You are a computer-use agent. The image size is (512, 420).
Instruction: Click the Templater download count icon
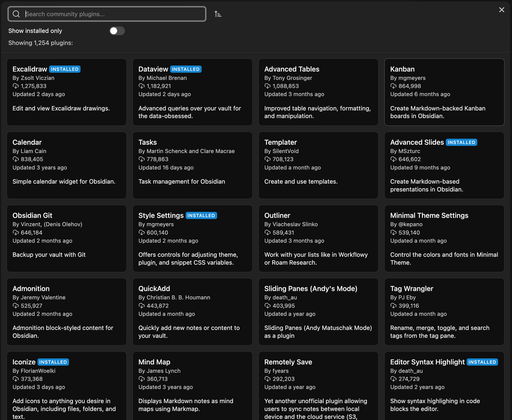tap(268, 159)
